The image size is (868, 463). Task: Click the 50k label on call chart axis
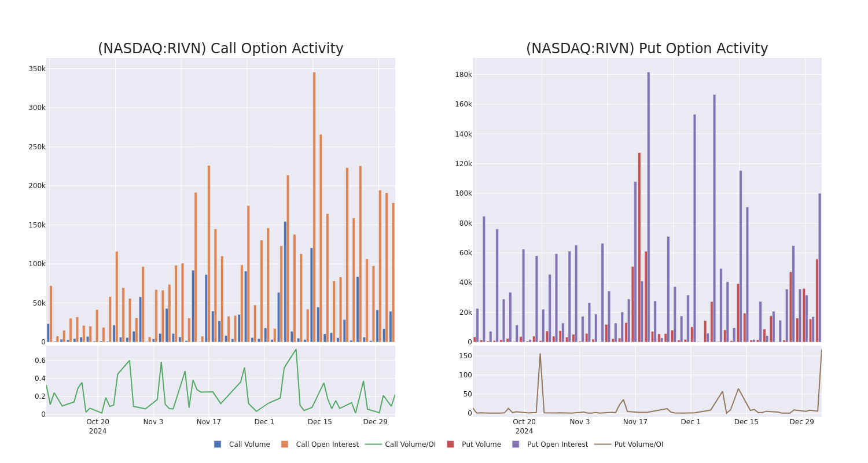click(x=39, y=303)
